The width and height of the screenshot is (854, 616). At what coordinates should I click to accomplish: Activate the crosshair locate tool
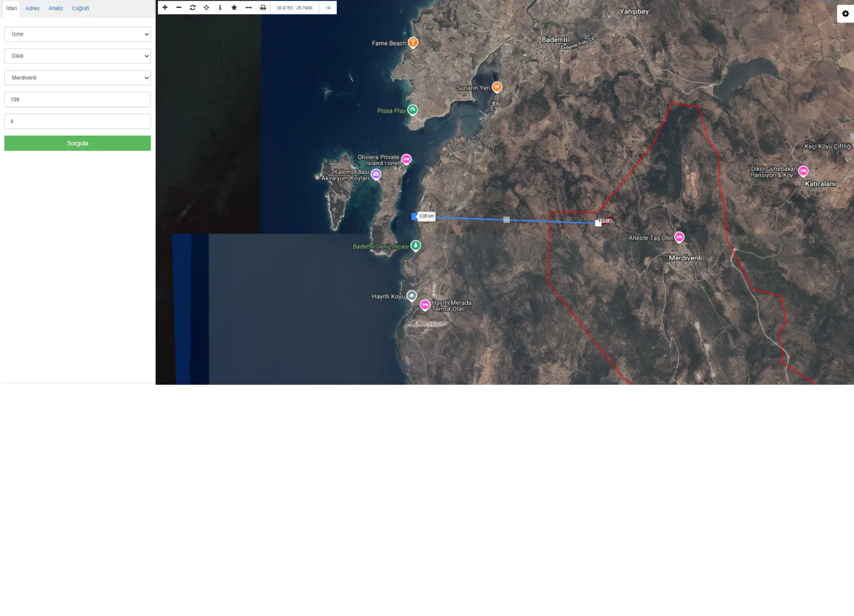pos(207,7)
